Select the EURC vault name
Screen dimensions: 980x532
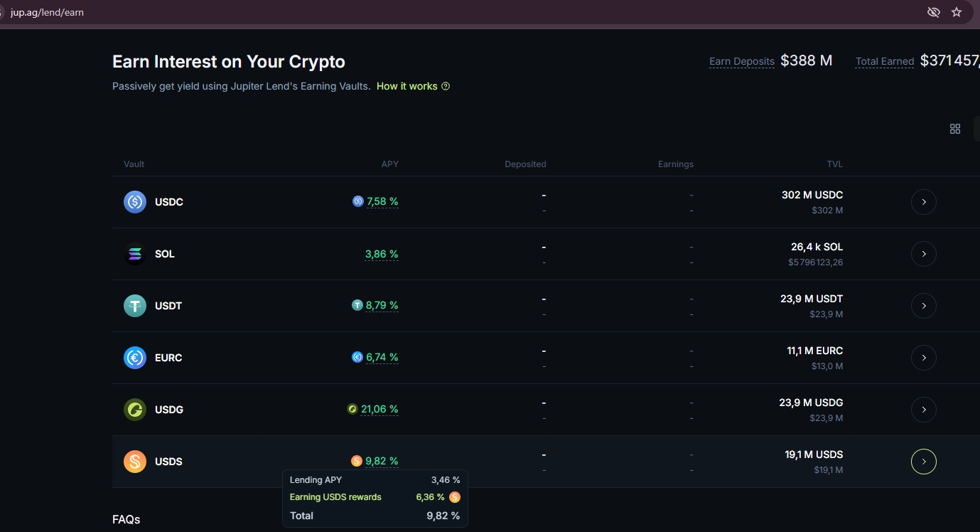168,358
